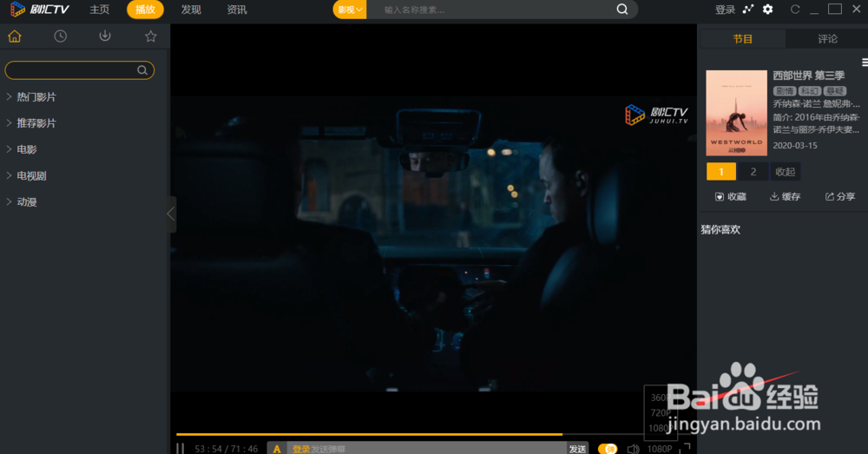Screen dimensions: 868x454
Task: Click the title 西部世界 第三季
Action: pyautogui.click(x=809, y=76)
